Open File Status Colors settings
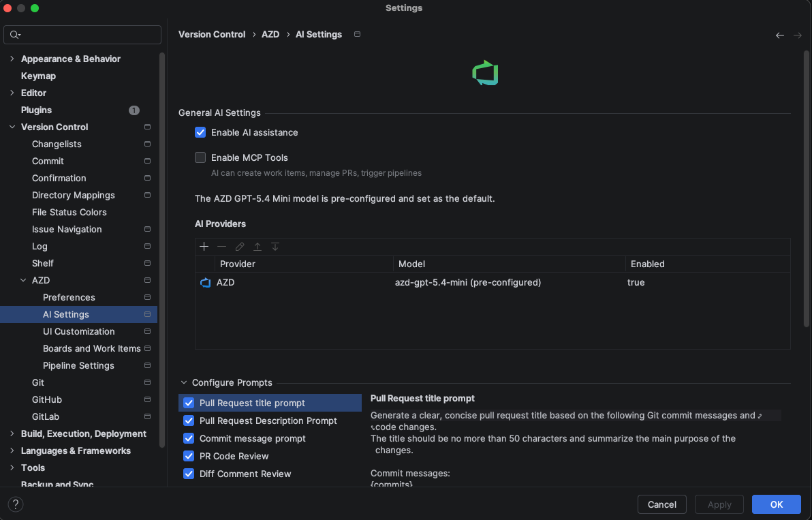812x520 pixels. tap(69, 213)
